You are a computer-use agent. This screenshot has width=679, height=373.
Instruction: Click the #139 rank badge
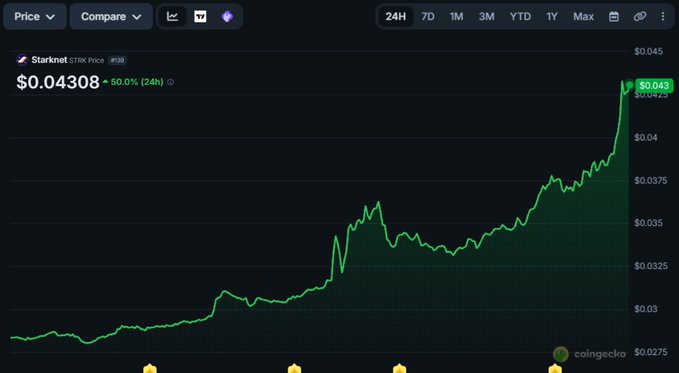[x=117, y=60]
